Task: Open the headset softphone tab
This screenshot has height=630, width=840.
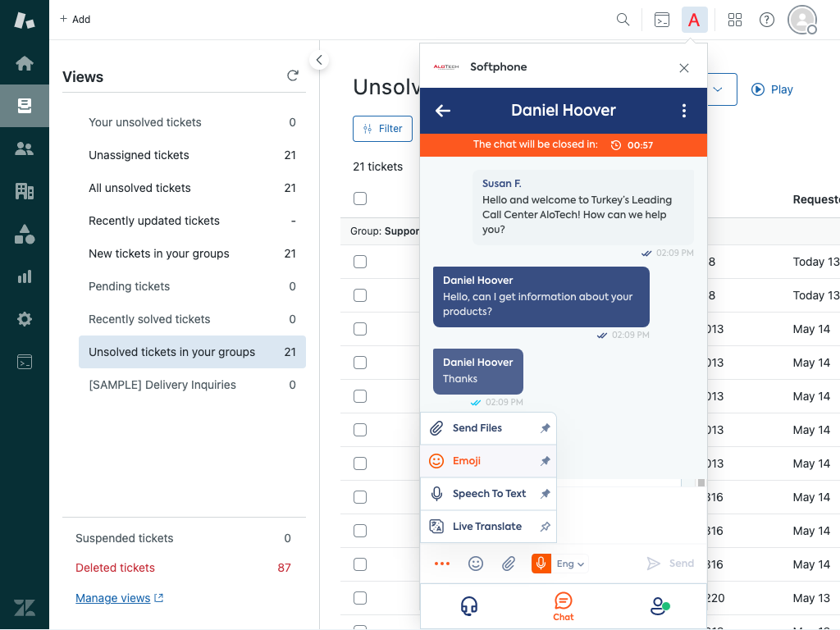Action: pyautogui.click(x=469, y=606)
